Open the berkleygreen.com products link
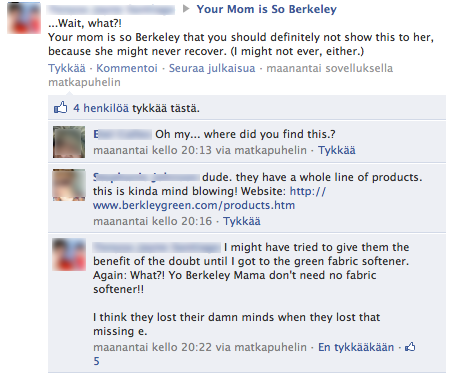This screenshot has height=374, width=460. point(209,198)
